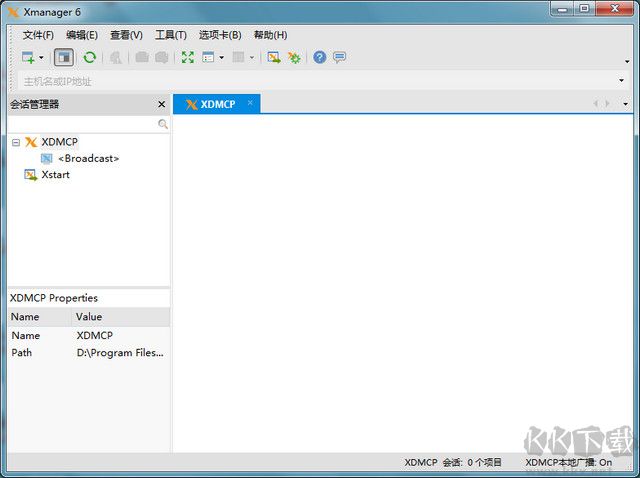Open help with blue question mark icon

320,57
